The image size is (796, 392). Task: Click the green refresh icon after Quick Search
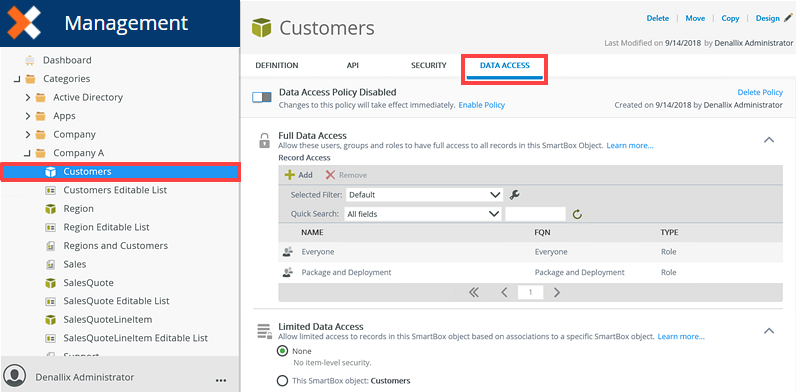[577, 214]
